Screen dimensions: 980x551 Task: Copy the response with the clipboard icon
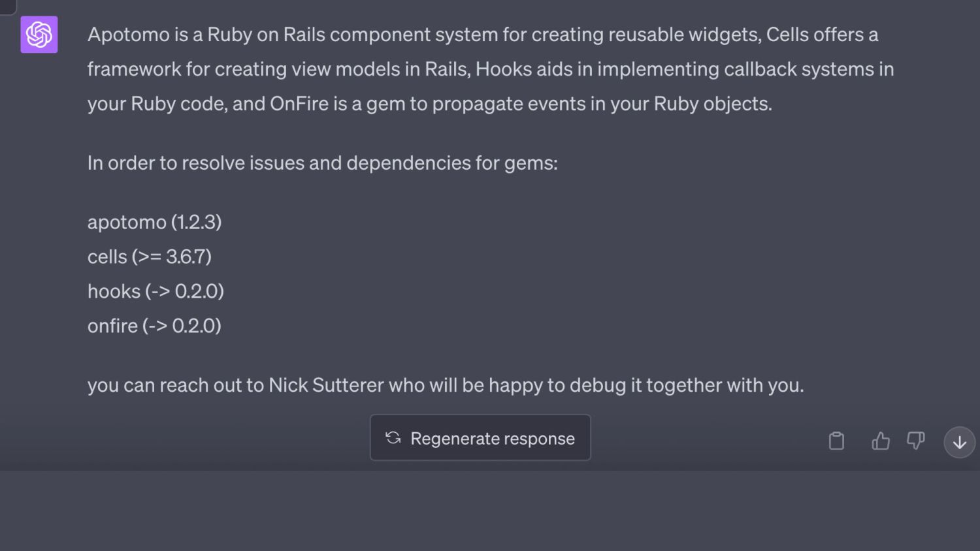coord(836,441)
